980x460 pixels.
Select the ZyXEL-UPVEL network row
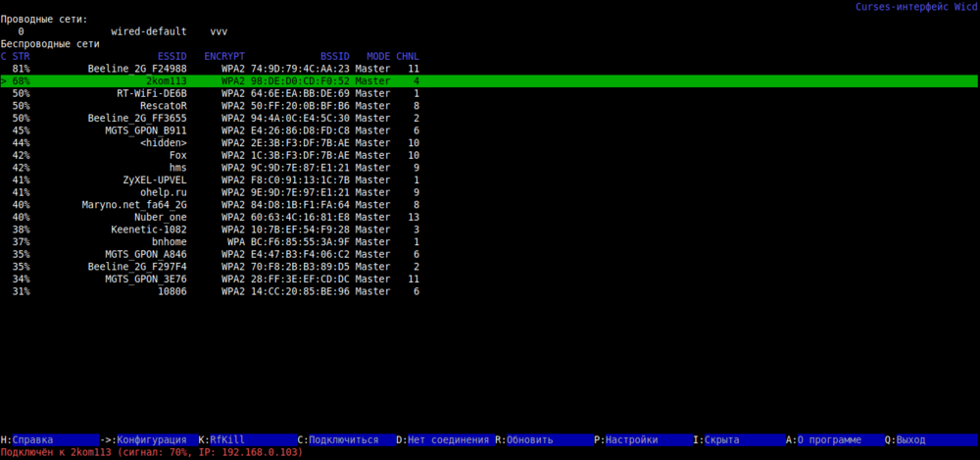coord(210,179)
